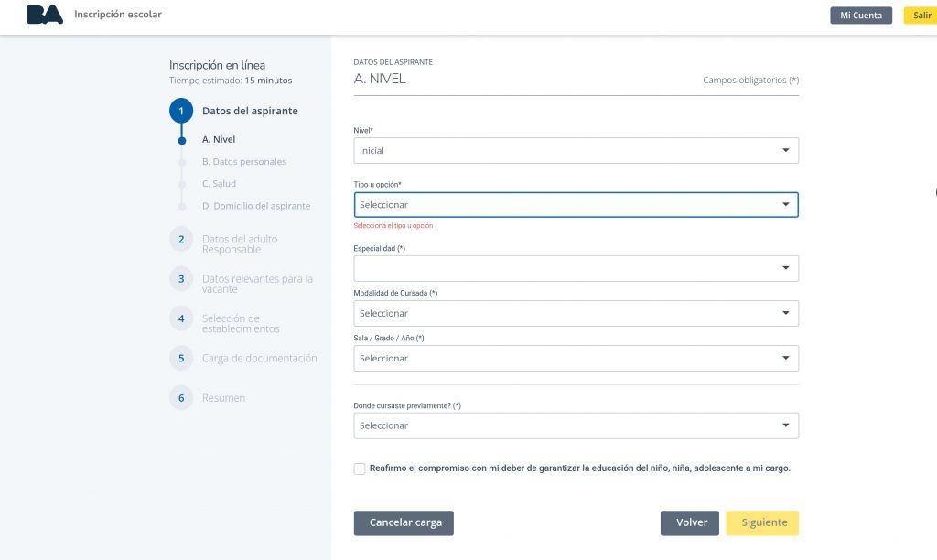Viewport: 937px width, 560px height.
Task: Open the Especialidad dropdown
Action: click(576, 268)
